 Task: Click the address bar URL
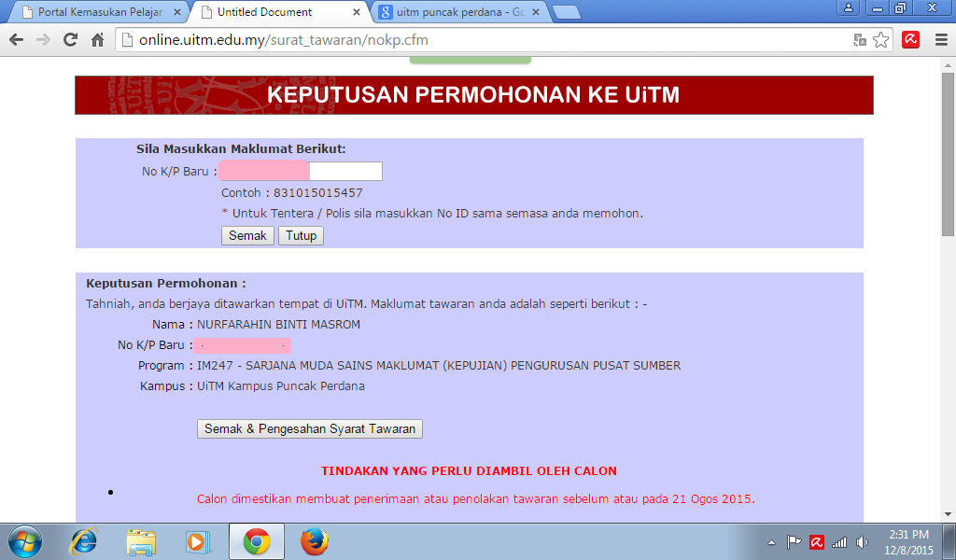point(284,40)
